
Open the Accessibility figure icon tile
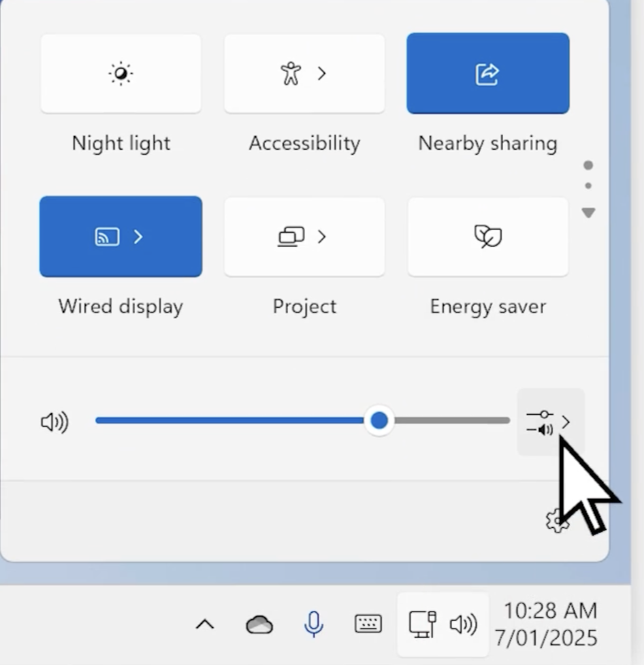point(291,73)
